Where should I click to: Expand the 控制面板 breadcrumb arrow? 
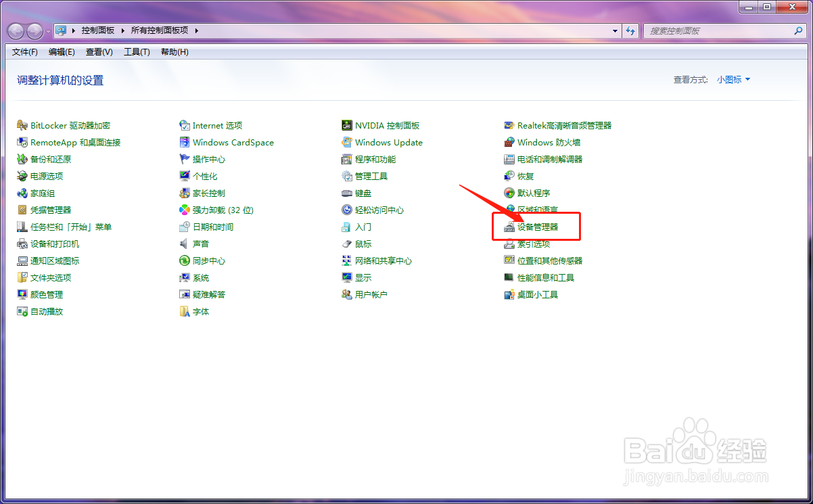click(x=123, y=30)
